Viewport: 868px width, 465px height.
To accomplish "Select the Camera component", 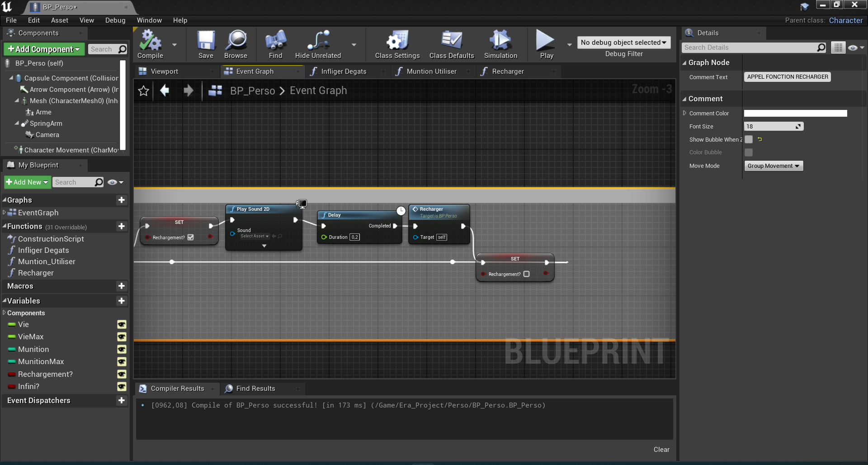I will (47, 135).
